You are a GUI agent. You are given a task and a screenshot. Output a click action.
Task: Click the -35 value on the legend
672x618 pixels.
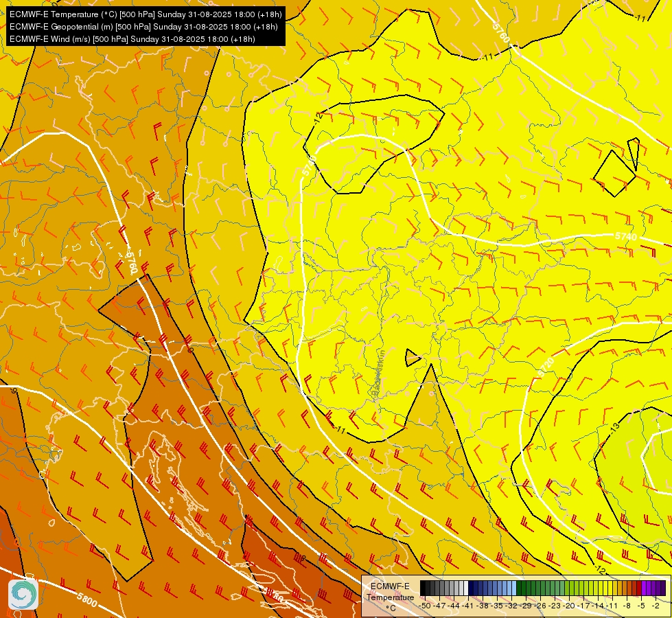pos(496,606)
